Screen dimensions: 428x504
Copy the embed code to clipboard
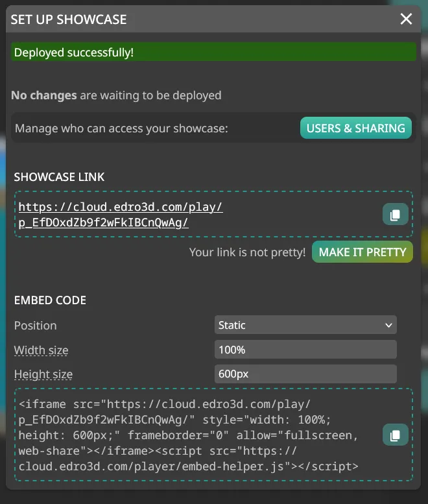(x=395, y=435)
